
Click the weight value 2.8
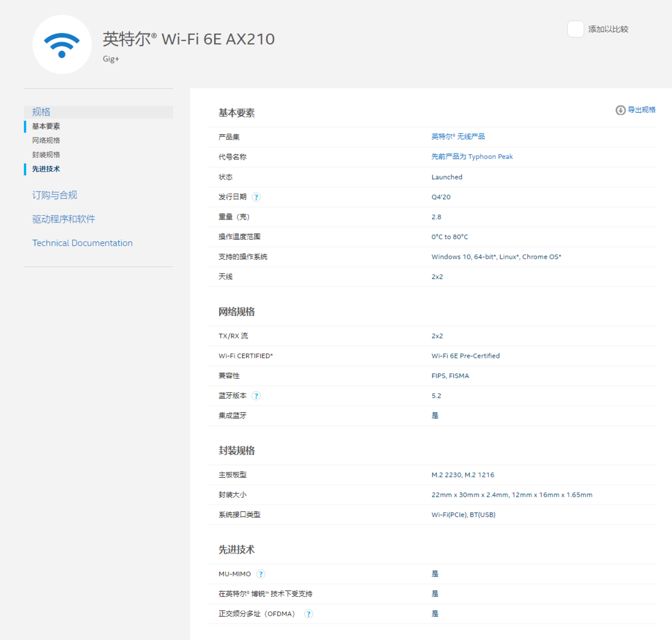coord(436,217)
